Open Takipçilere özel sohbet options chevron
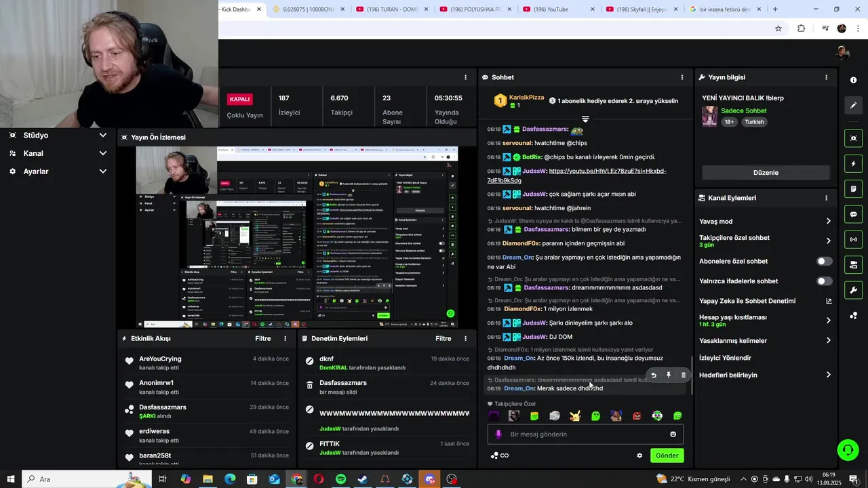Viewport: 868px width, 488px height. coord(828,241)
